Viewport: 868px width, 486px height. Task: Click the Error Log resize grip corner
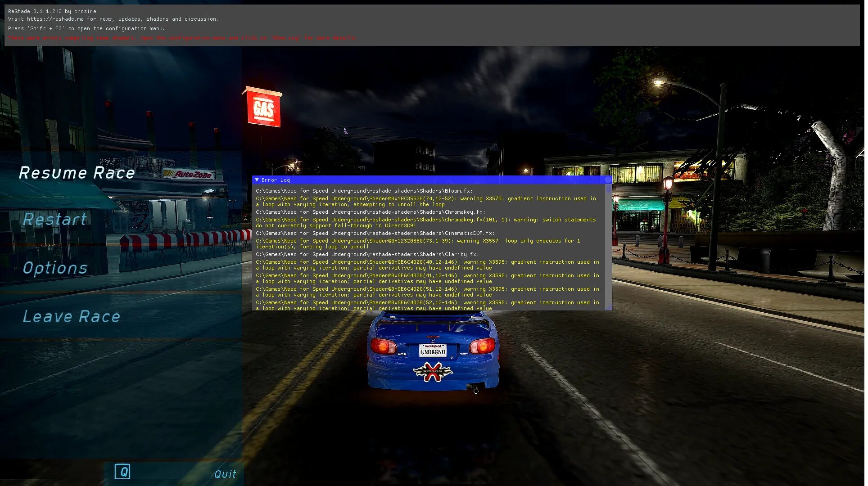pyautogui.click(x=609, y=307)
